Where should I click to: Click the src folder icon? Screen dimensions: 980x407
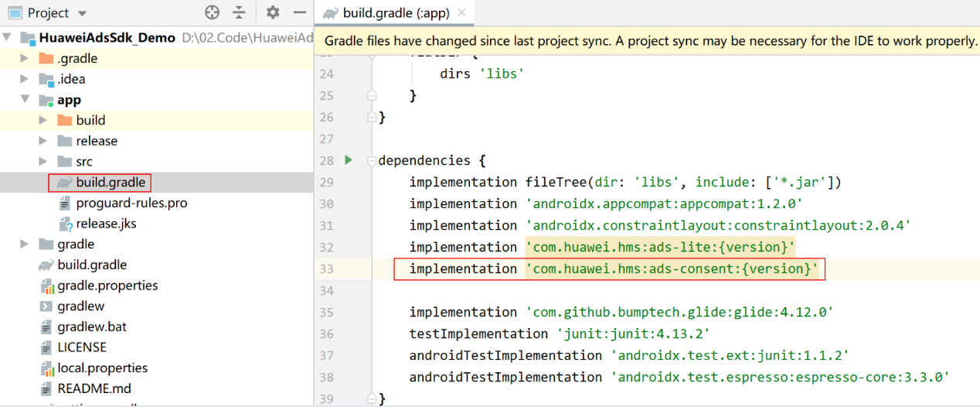coord(65,162)
